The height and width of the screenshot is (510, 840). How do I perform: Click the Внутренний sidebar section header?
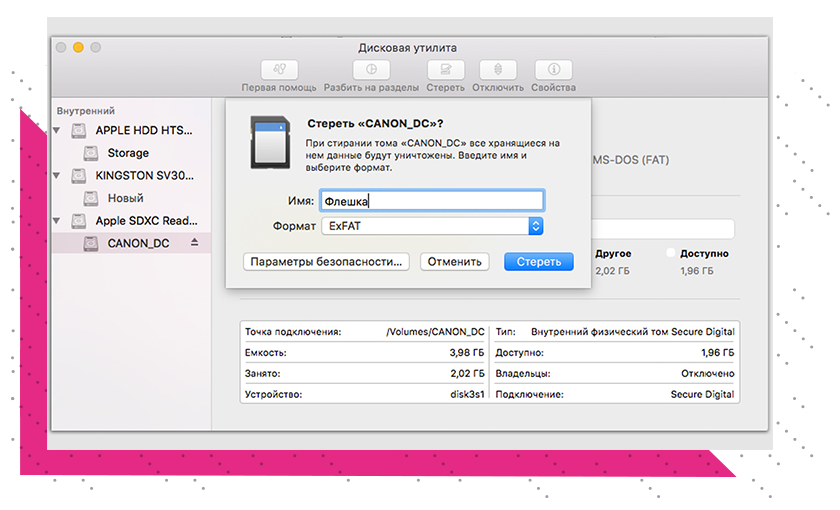(x=86, y=111)
